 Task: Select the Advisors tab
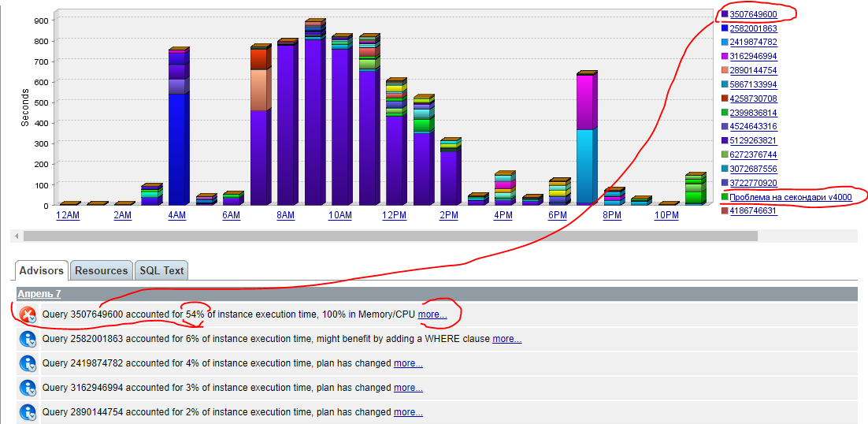pyautogui.click(x=42, y=270)
